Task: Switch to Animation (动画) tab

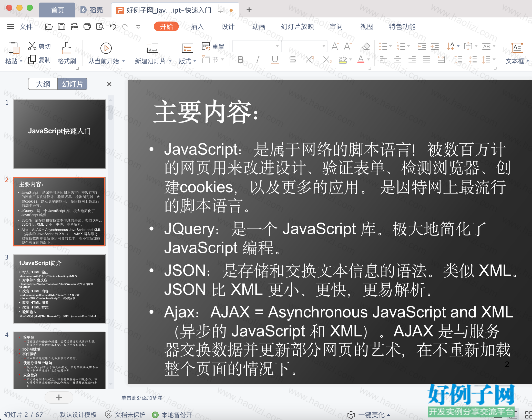Action: [x=259, y=27]
